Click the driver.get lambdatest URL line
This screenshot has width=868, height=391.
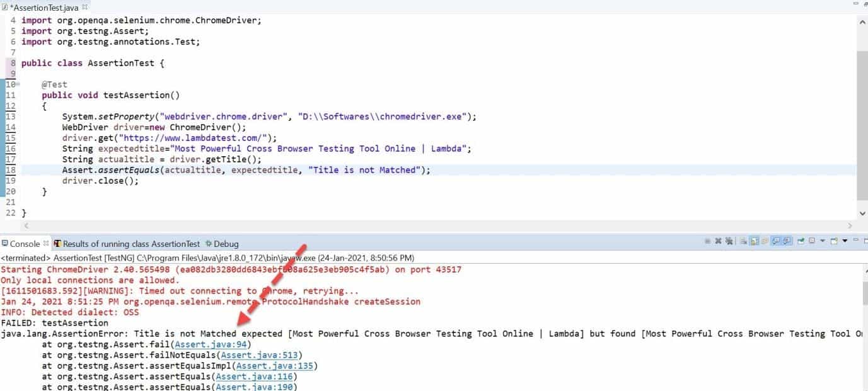point(169,138)
